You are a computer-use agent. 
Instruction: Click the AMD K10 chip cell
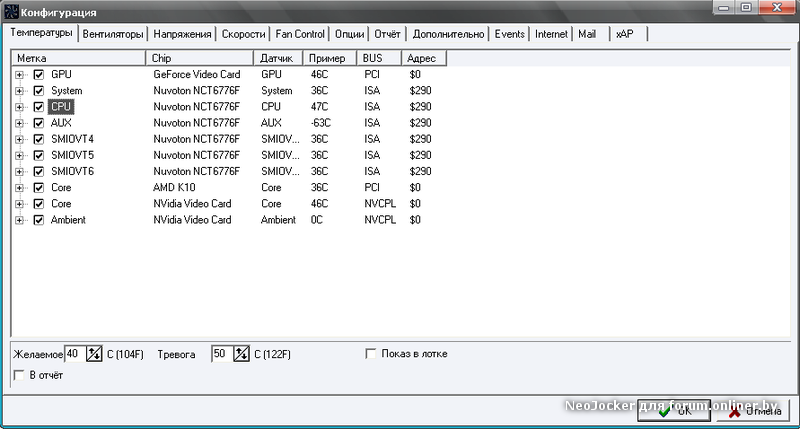pos(174,188)
